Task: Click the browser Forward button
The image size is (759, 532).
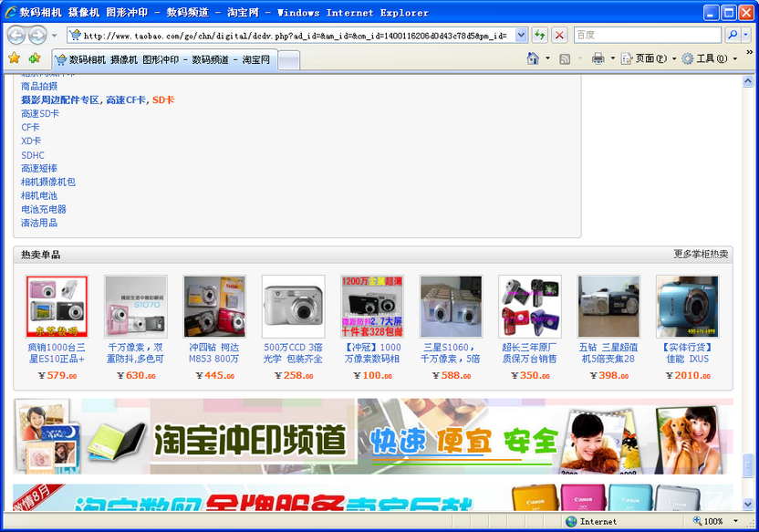Action: pos(37,35)
